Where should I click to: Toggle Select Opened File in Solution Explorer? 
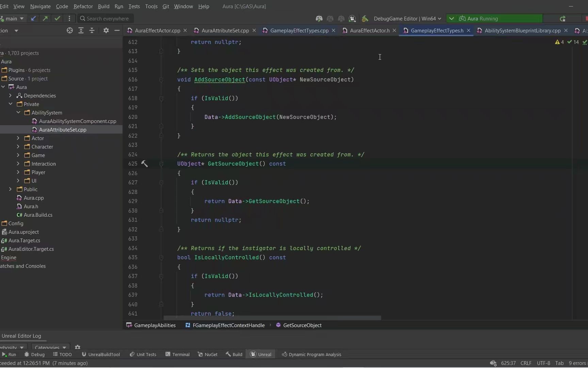pyautogui.click(x=69, y=30)
